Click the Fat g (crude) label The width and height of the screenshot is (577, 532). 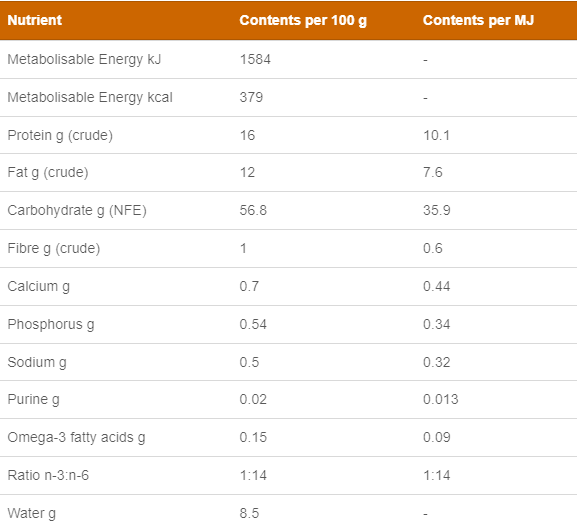point(48,173)
